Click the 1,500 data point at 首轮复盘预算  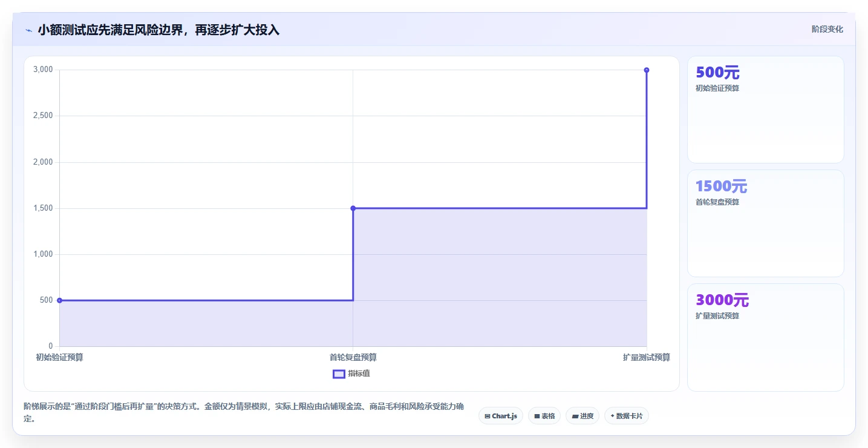tap(353, 208)
